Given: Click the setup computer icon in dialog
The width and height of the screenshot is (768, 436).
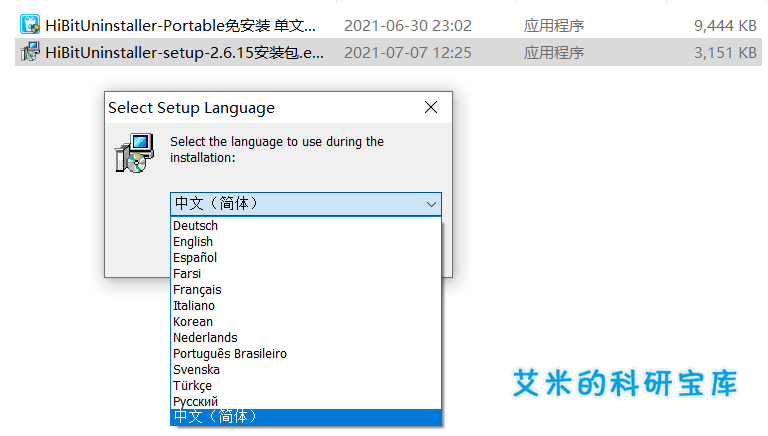Looking at the screenshot, I should point(135,154).
